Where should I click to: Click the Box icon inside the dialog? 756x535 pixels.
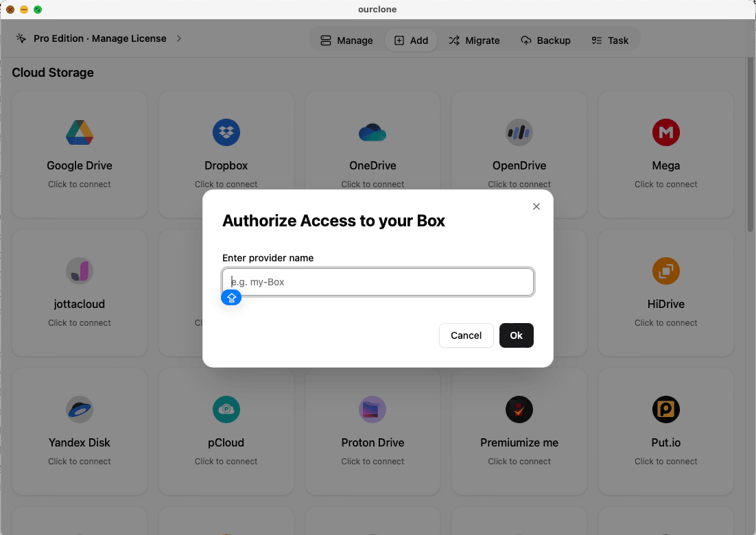click(231, 298)
